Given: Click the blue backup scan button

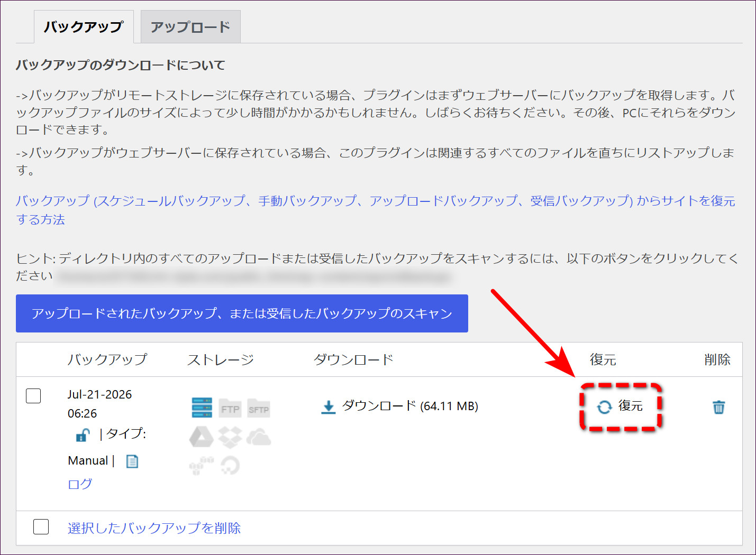Looking at the screenshot, I should click(x=242, y=313).
